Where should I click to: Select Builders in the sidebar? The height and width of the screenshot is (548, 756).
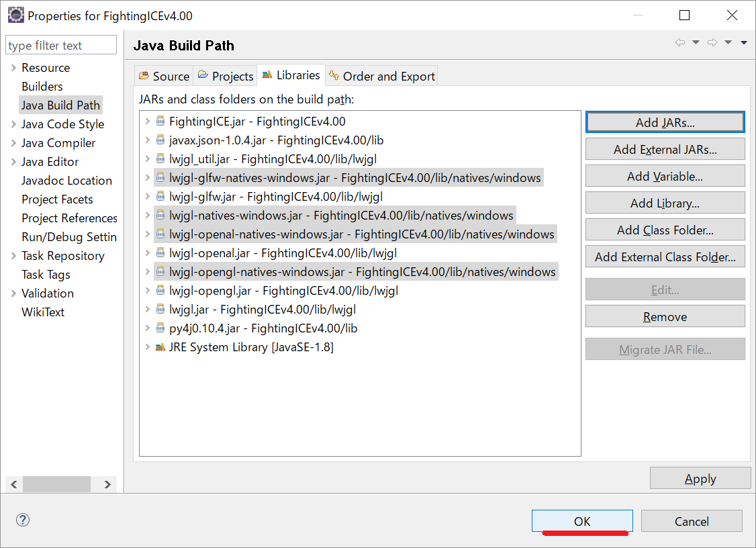click(x=42, y=87)
